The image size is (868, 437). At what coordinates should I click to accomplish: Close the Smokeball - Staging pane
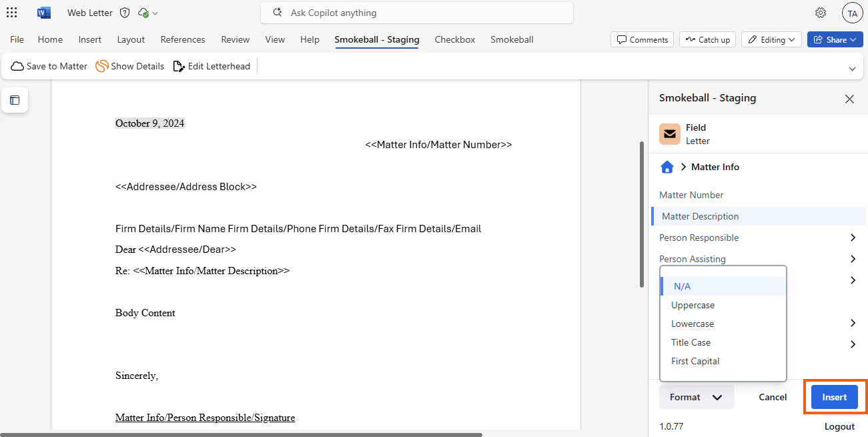click(849, 99)
